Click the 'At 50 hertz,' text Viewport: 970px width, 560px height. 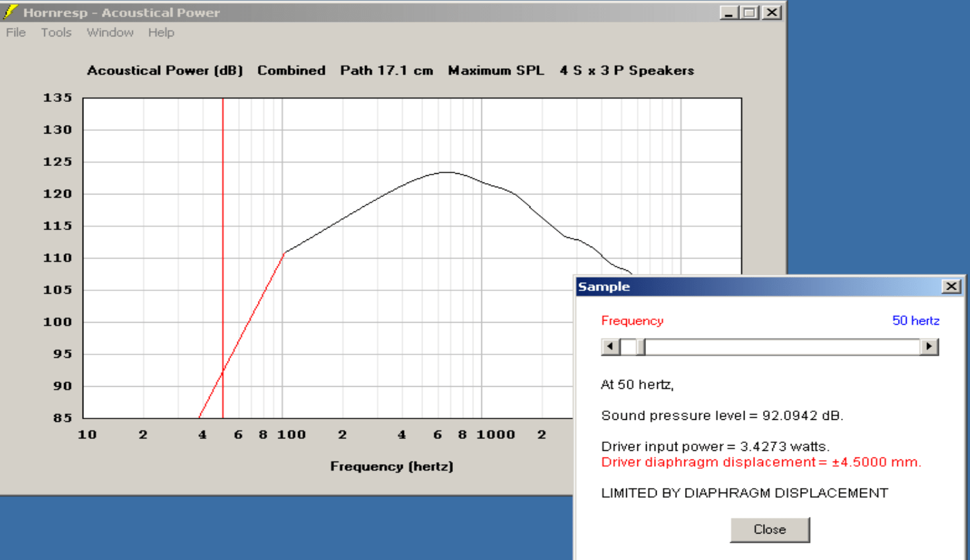(x=637, y=385)
